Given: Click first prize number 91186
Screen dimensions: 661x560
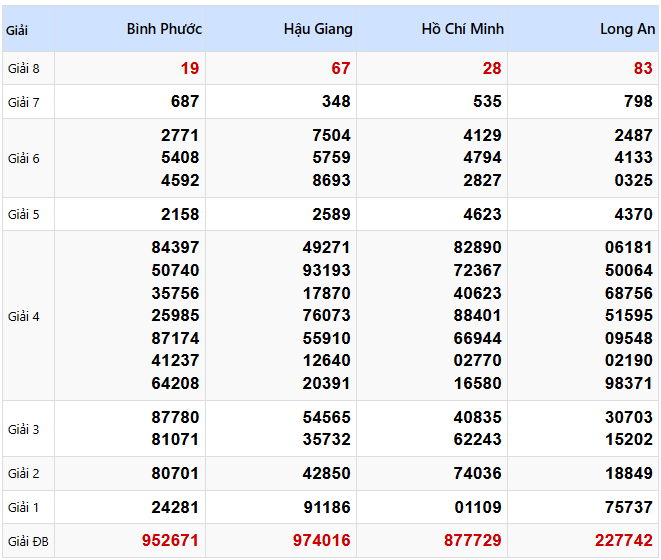Looking at the screenshot, I should tap(326, 507).
